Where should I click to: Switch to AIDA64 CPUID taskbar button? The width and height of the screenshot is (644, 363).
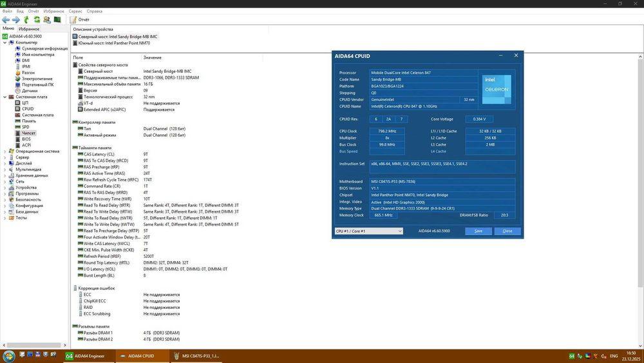[x=141, y=356]
